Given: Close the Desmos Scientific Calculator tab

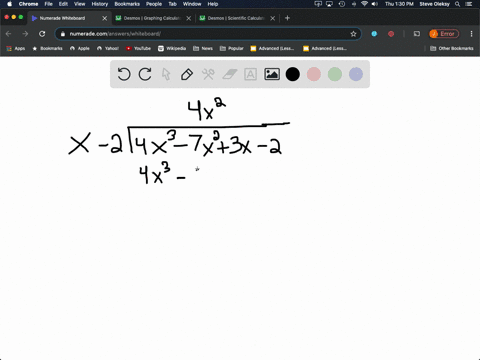Looking at the screenshot, I should [x=273, y=18].
